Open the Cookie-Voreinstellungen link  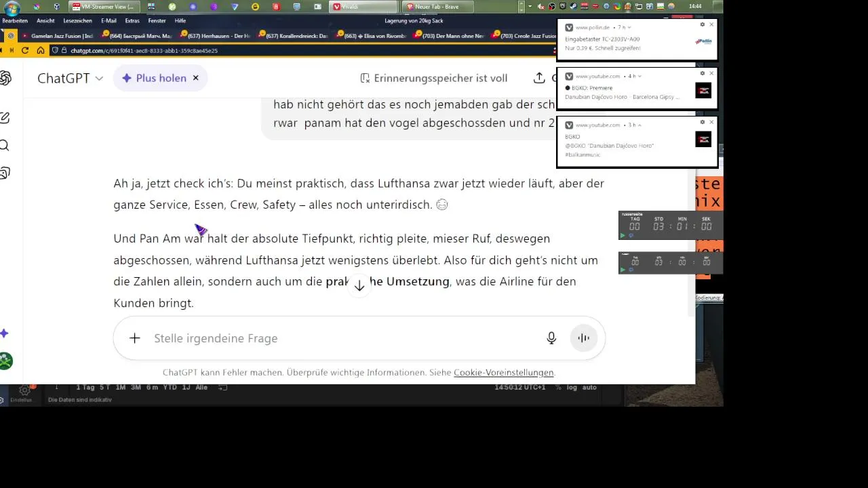504,373
